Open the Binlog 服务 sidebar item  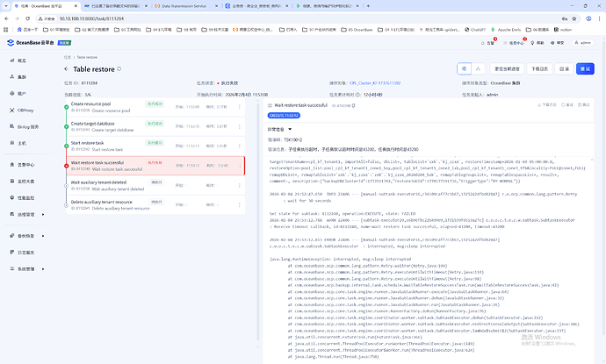(29, 125)
